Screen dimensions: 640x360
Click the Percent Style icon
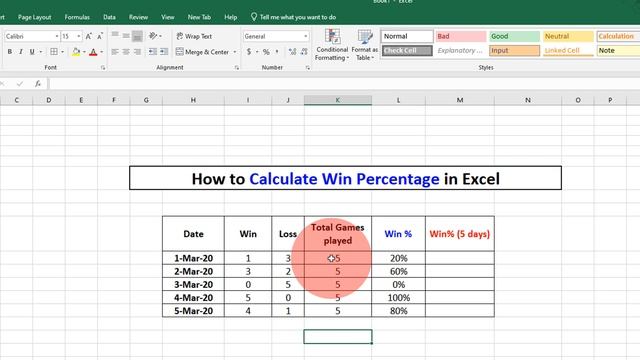(266, 52)
